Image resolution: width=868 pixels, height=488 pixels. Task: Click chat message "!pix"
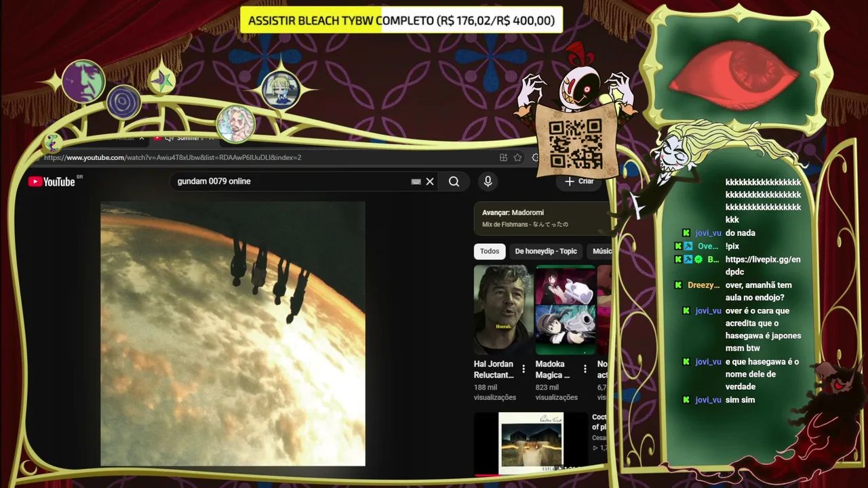[x=732, y=246]
